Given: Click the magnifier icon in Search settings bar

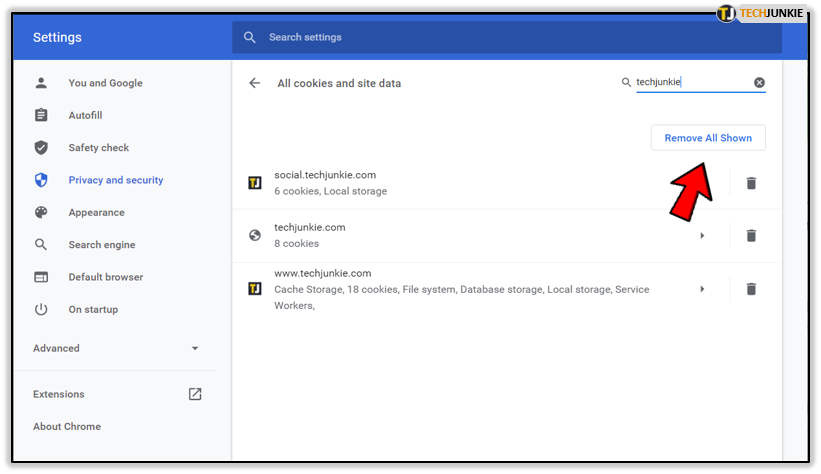Looking at the screenshot, I should click(x=250, y=37).
